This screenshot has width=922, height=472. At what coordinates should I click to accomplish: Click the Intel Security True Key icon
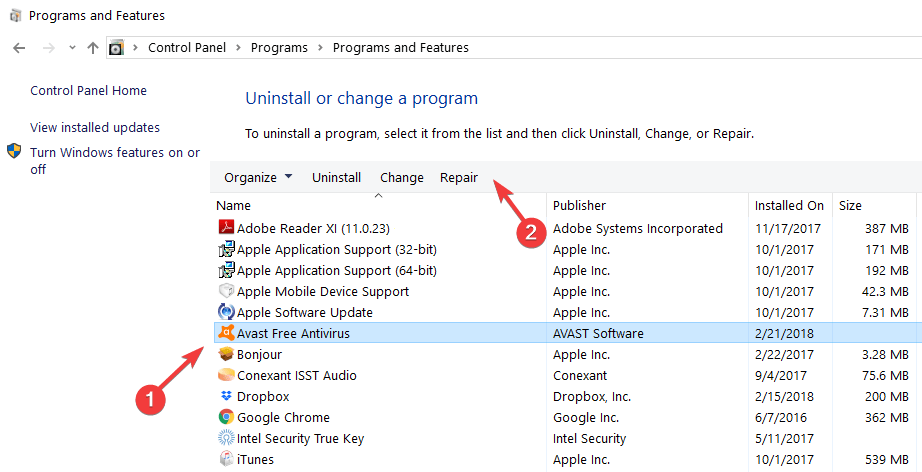[226, 438]
